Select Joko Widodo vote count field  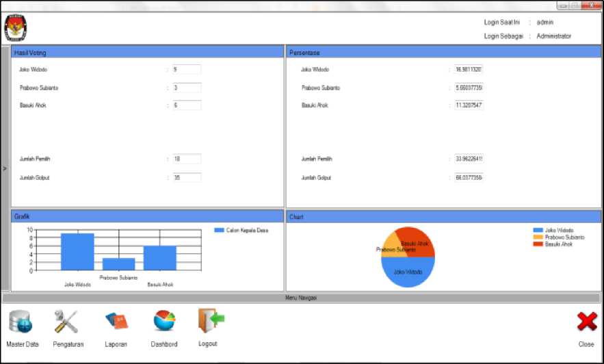[x=186, y=70]
